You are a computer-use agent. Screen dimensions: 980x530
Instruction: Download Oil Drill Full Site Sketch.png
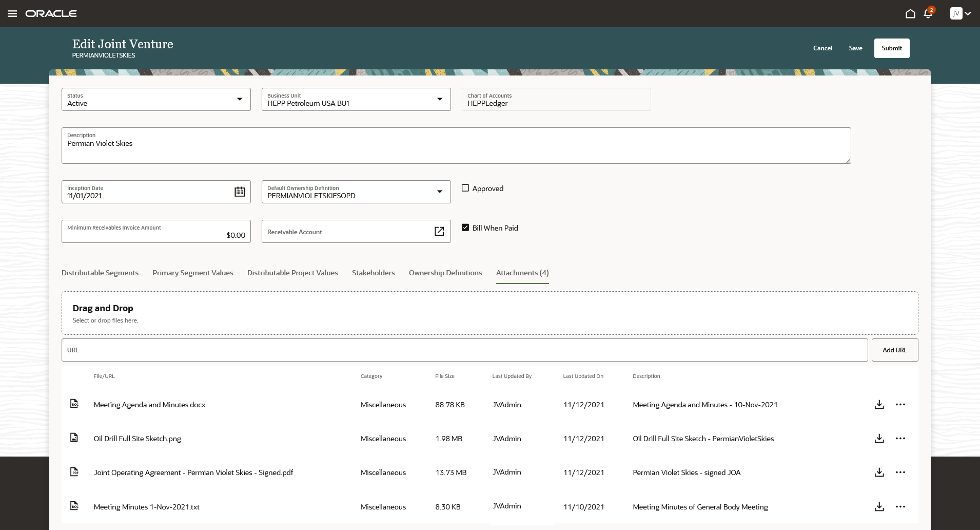(x=879, y=439)
